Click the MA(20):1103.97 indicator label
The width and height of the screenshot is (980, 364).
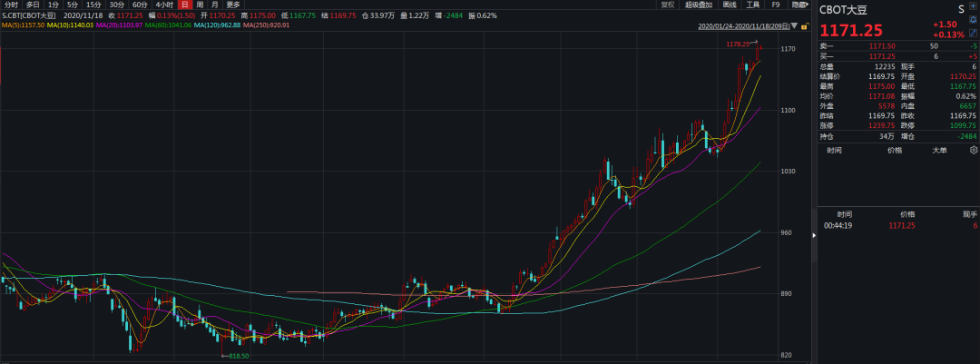click(x=119, y=25)
